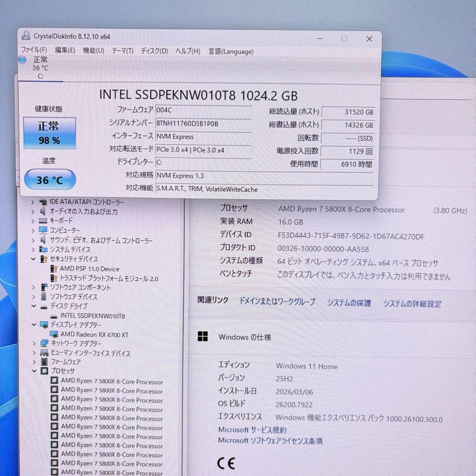Open the システムの保護 link
Image resolution: width=476 pixels, height=476 pixels.
coord(349,303)
